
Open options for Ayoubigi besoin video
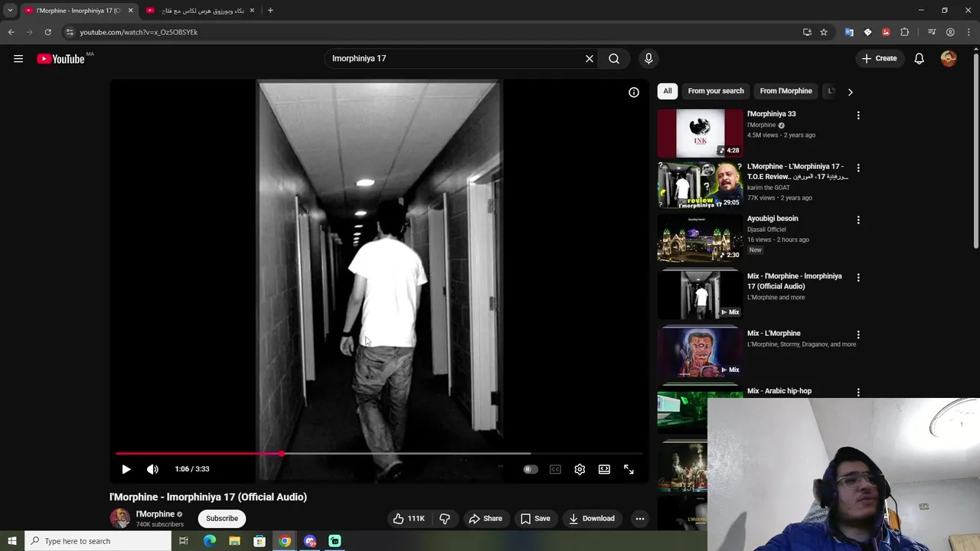[858, 220]
